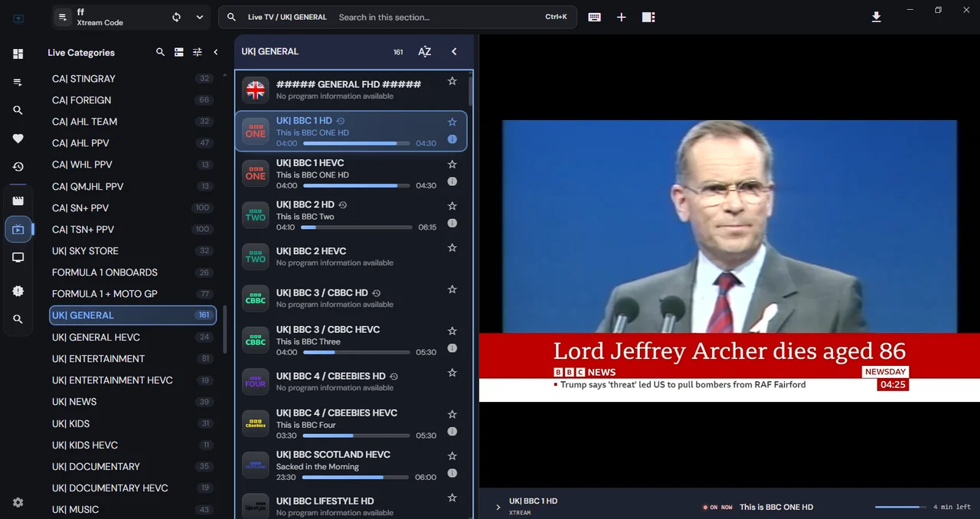This screenshot has width=980, height=519.
Task: Refresh the ff Xtream Code playlist
Action: click(x=177, y=17)
